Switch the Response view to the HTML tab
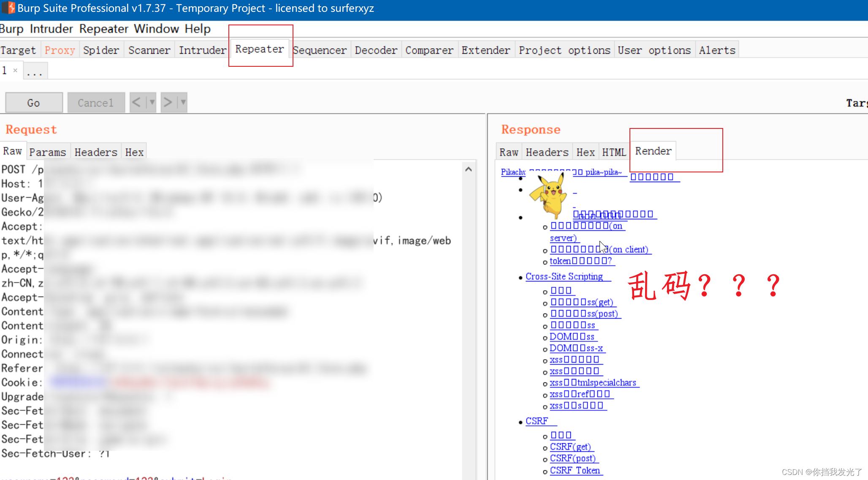 [x=613, y=152]
